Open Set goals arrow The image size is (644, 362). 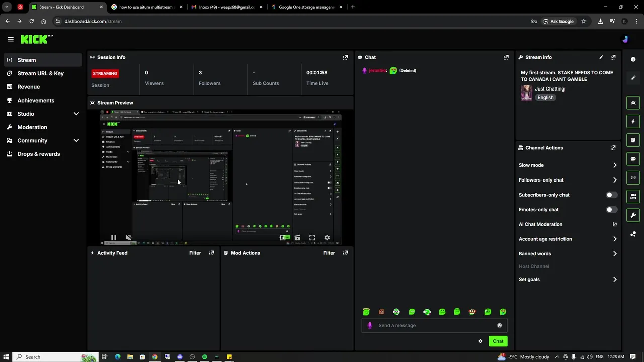point(615,280)
